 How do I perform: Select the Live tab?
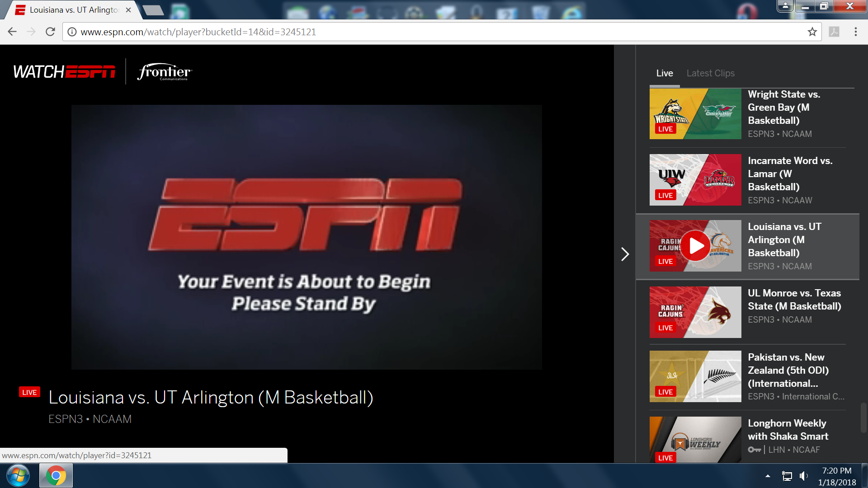664,73
